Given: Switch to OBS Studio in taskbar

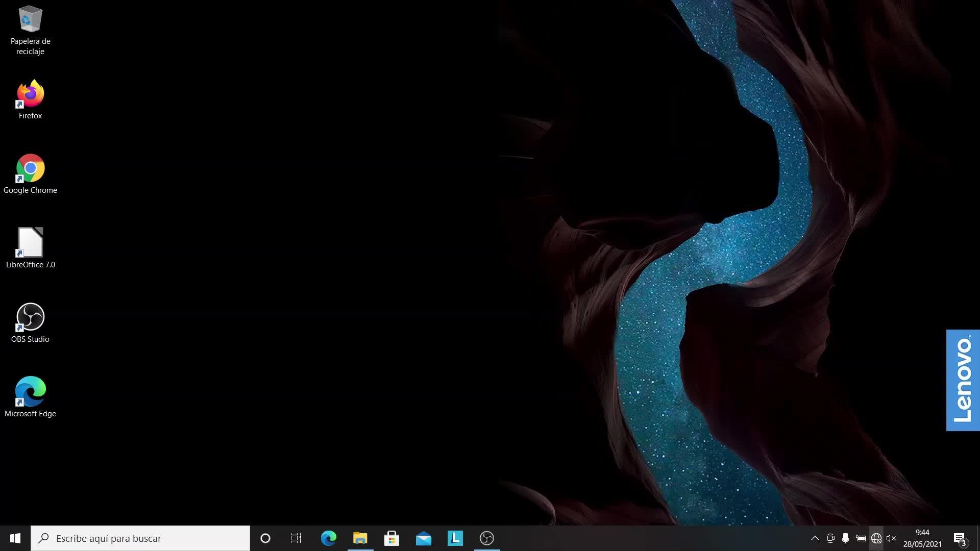Looking at the screenshot, I should 486,538.
